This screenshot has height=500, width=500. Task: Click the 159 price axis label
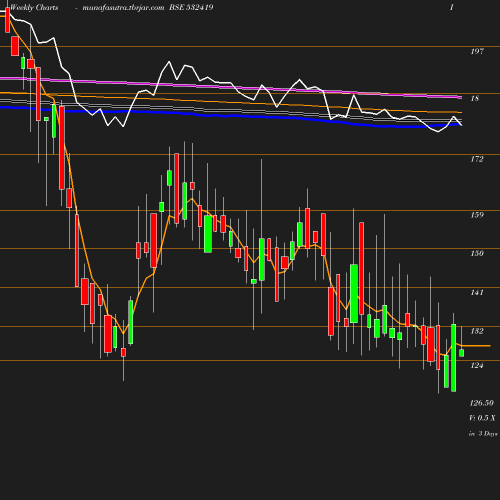477,215
